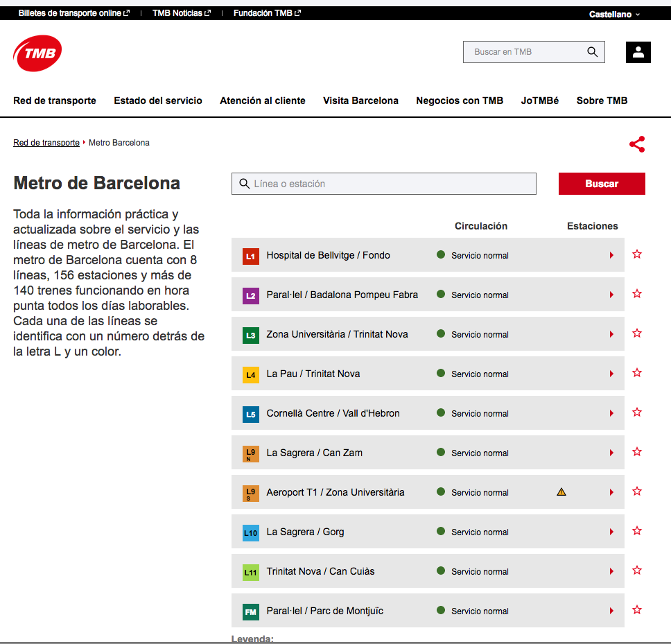
Task: Click the green status dot for L1
Action: pyautogui.click(x=441, y=254)
